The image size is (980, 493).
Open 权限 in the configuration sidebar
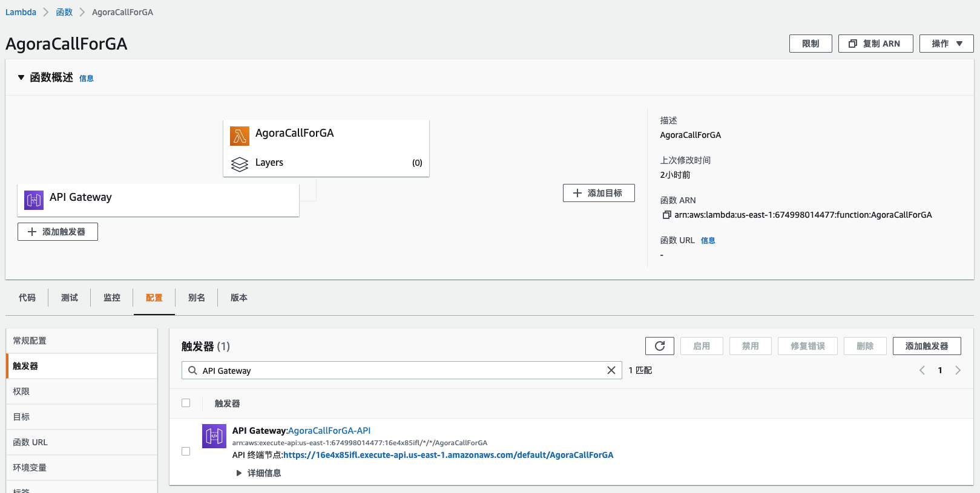[82, 391]
